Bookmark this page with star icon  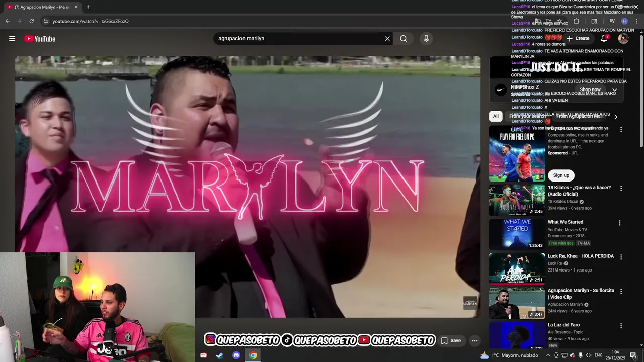559,21
